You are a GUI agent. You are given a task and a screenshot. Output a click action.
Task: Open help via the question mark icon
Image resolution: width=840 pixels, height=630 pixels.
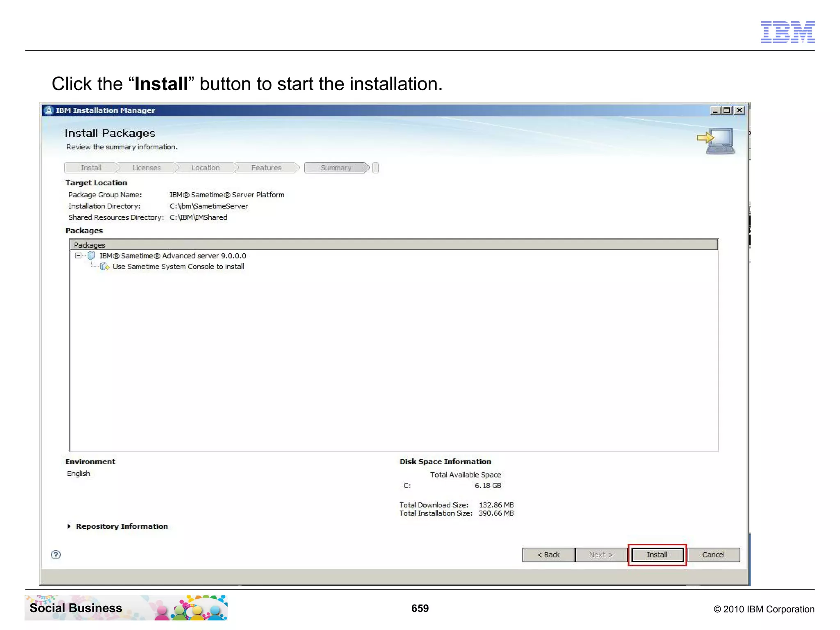pos(56,555)
